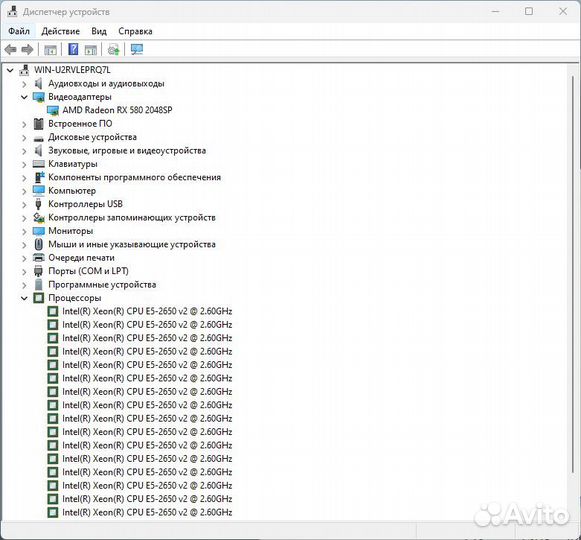
Task: Click the WIN-U2RVLEPRQ7L computer icon
Action: click(24, 70)
